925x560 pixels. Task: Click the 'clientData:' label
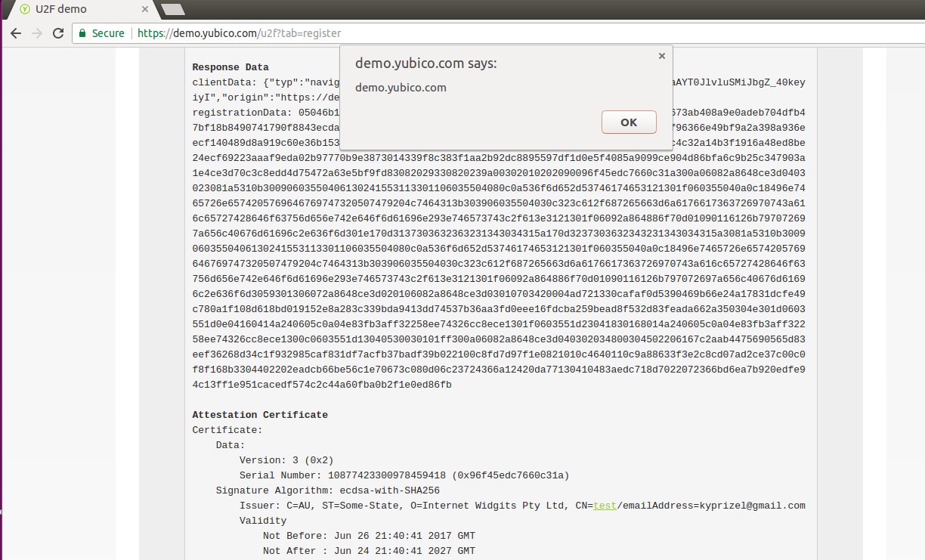pyautogui.click(x=224, y=82)
